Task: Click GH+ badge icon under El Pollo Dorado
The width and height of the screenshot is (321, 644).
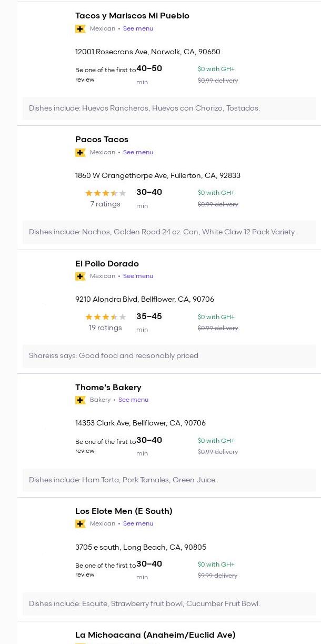Action: (x=81, y=276)
